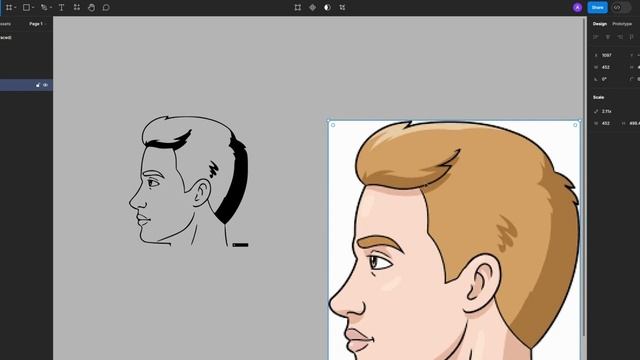Viewport: 640px width, 360px height.
Task: Edit the Scale section height field
Action: (x=631, y=123)
